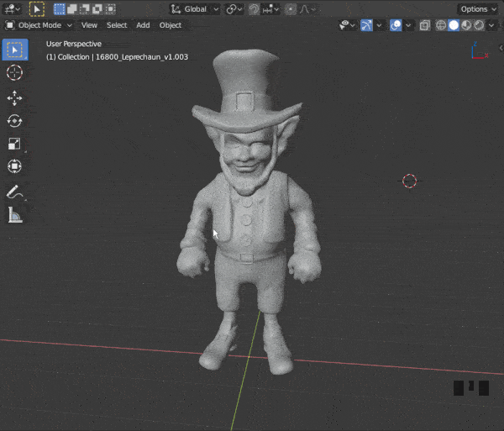
Task: Open the Global transform orientation dropdown
Action: (195, 9)
